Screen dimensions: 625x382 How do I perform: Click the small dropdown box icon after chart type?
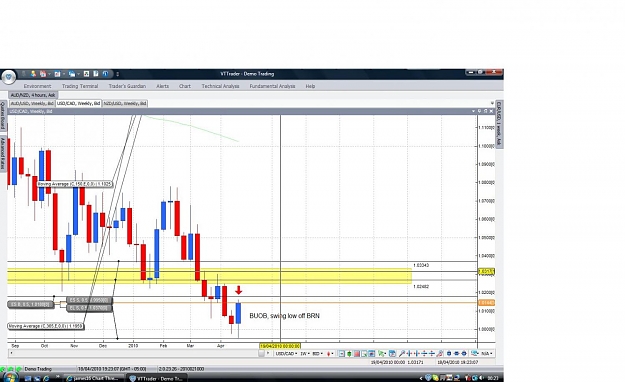point(342,354)
